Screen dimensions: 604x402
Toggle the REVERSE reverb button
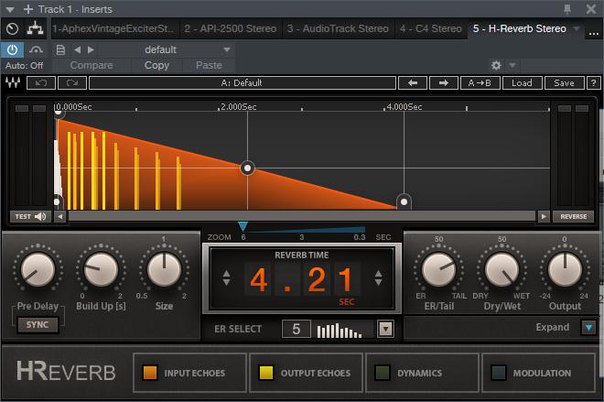573,216
